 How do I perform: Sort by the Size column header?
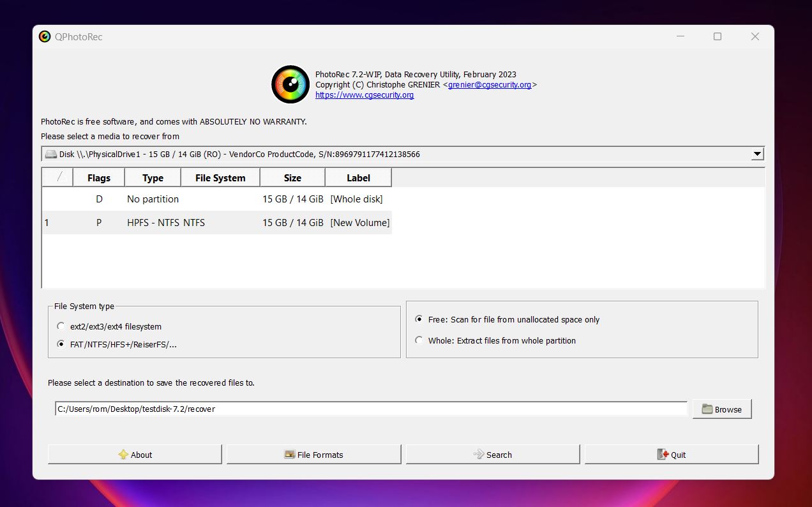[x=292, y=178]
